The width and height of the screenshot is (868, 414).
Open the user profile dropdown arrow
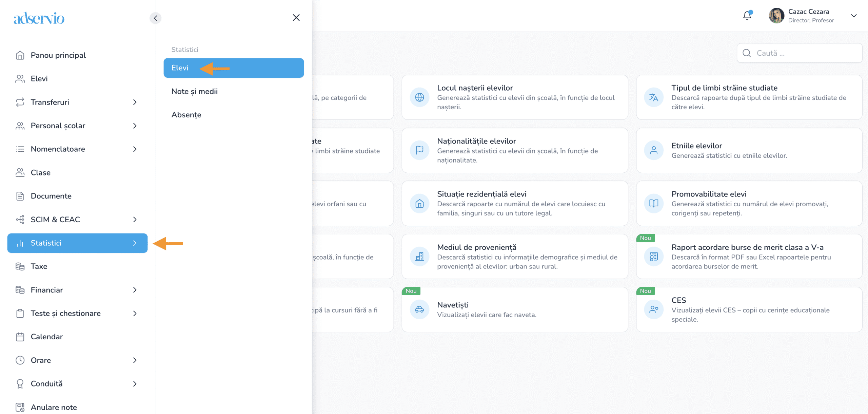pos(853,16)
